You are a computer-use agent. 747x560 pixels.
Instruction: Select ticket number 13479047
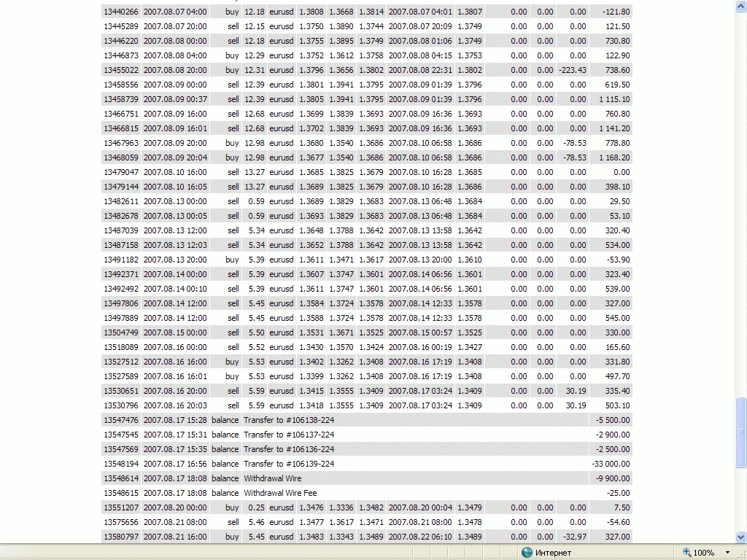pyautogui.click(x=121, y=172)
